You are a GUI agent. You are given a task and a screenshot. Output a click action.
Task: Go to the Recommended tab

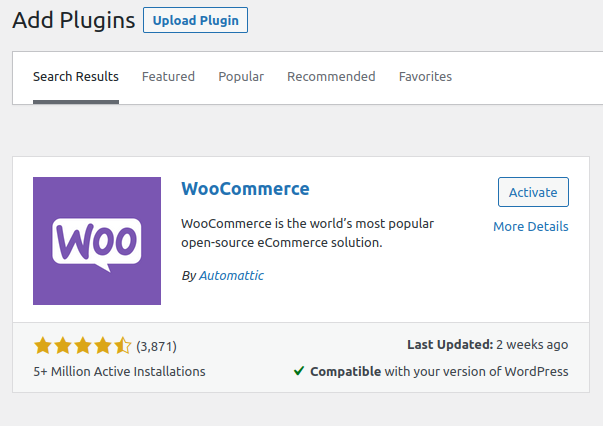[x=331, y=77]
